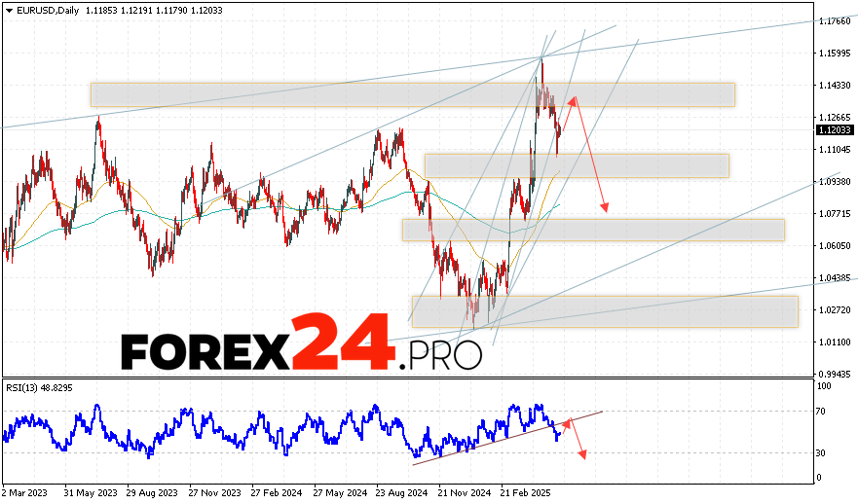Click the 0.99435 price axis label
The width and height of the screenshot is (858, 504).
tap(835, 374)
